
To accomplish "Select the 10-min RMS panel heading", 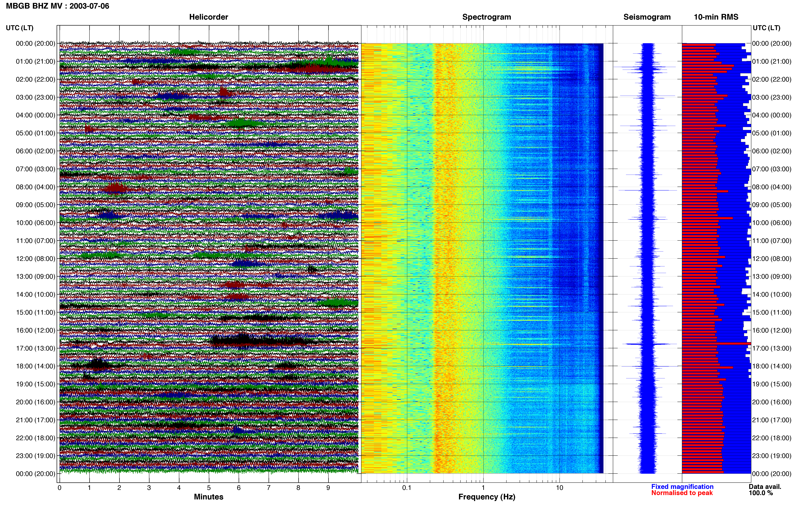I will [x=716, y=17].
